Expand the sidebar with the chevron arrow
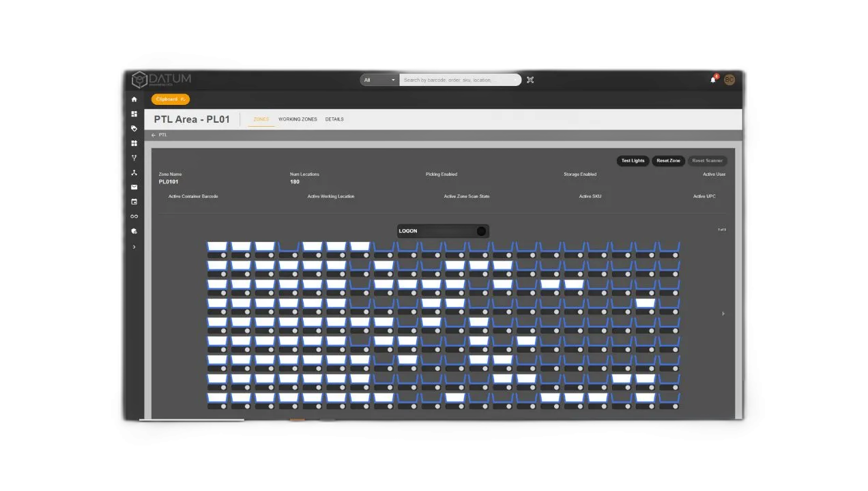The width and height of the screenshot is (868, 491). (134, 247)
